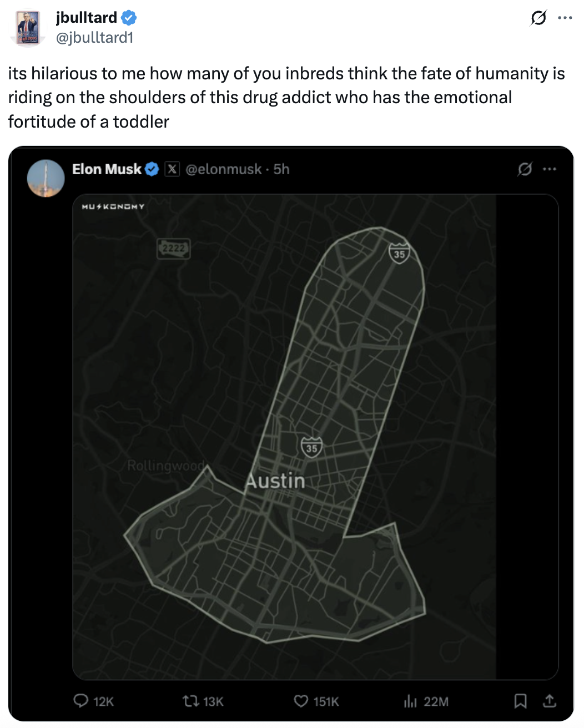Open jbulltard's profile picture
The height and width of the screenshot is (728, 584).
[27, 27]
